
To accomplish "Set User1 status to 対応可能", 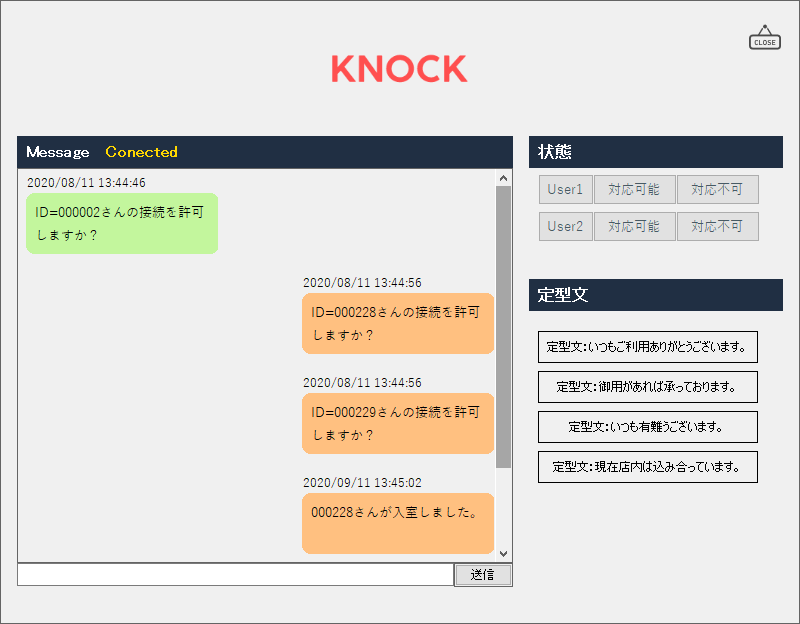I will 634,190.
